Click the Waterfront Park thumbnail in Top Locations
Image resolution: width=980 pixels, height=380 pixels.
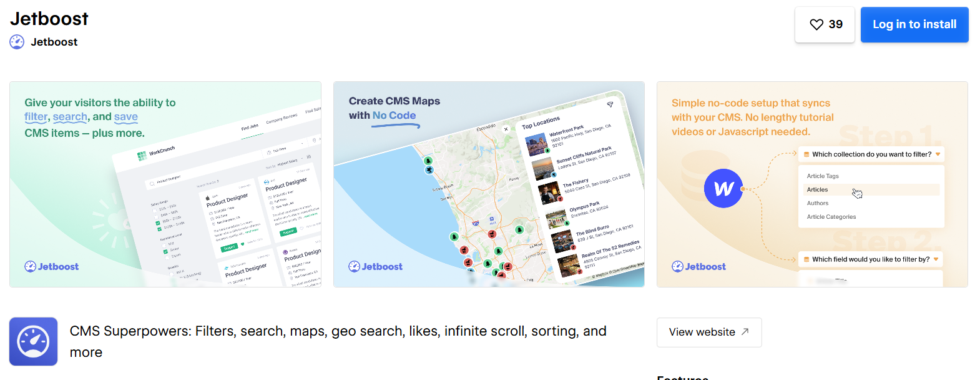[538, 143]
